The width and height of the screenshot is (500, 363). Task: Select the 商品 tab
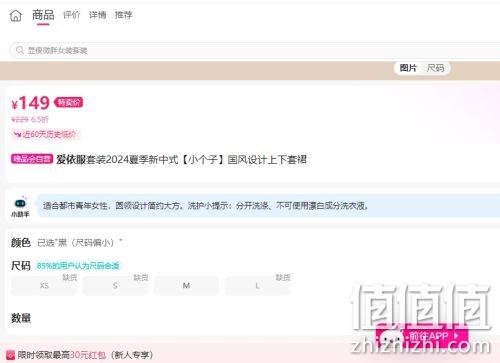[x=43, y=15]
